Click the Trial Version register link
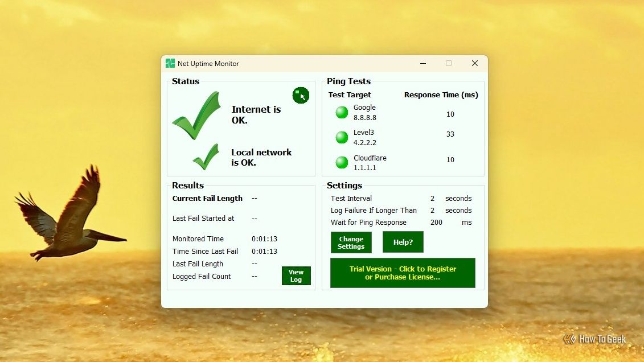Viewport: 644px width, 362px height. 403,273
